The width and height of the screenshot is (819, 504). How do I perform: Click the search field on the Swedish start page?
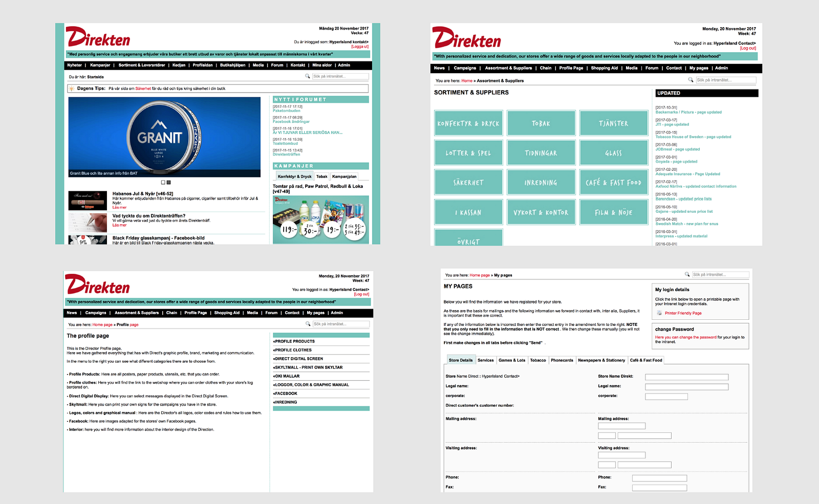click(x=340, y=76)
